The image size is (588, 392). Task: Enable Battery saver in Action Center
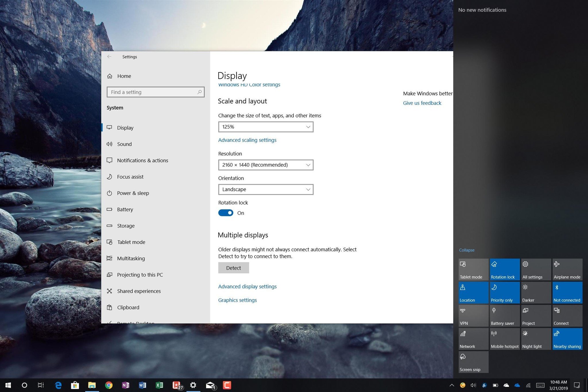click(x=504, y=315)
